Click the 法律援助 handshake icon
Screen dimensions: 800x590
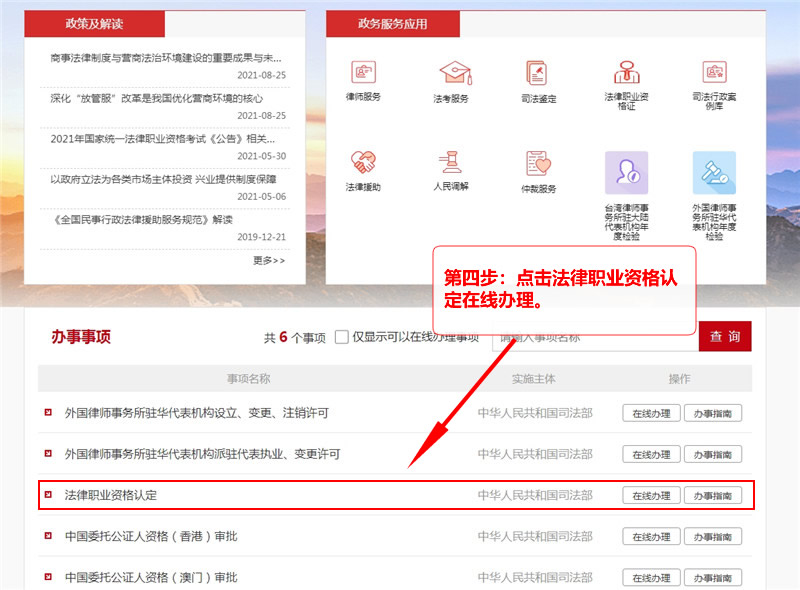[363, 162]
